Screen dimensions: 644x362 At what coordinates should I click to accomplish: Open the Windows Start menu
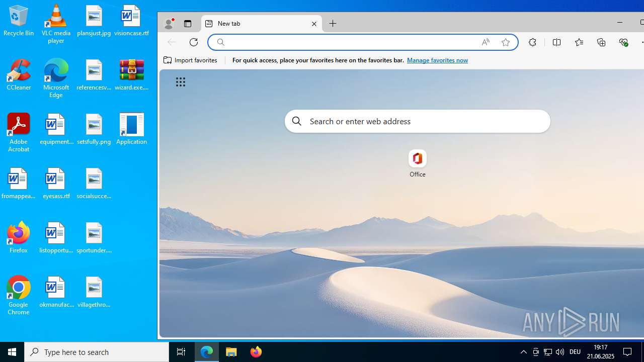click(12, 352)
